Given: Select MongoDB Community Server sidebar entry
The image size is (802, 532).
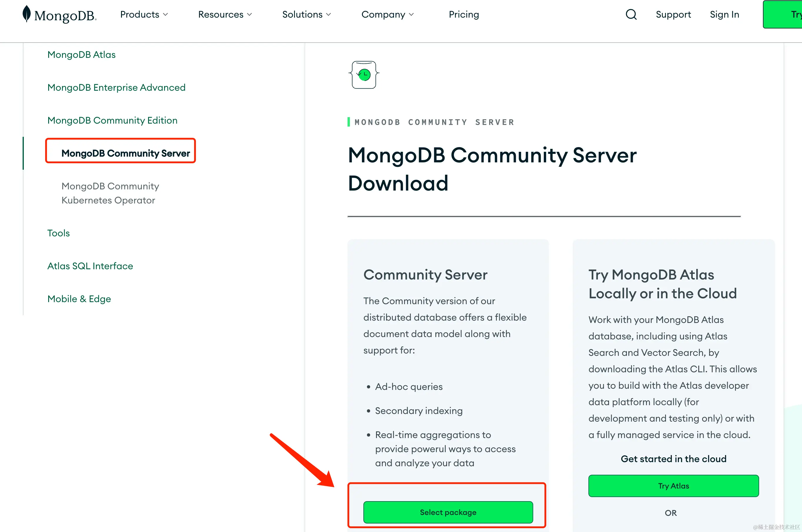Looking at the screenshot, I should (x=125, y=153).
